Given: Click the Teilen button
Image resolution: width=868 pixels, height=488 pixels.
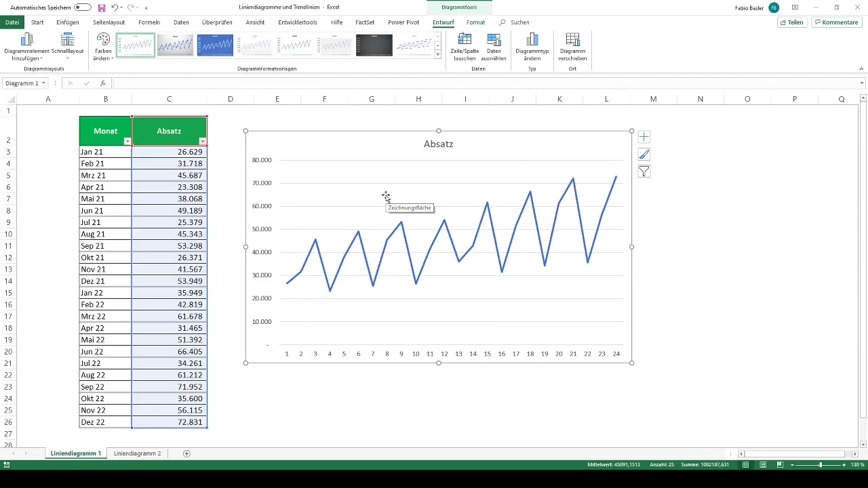Looking at the screenshot, I should pos(791,22).
